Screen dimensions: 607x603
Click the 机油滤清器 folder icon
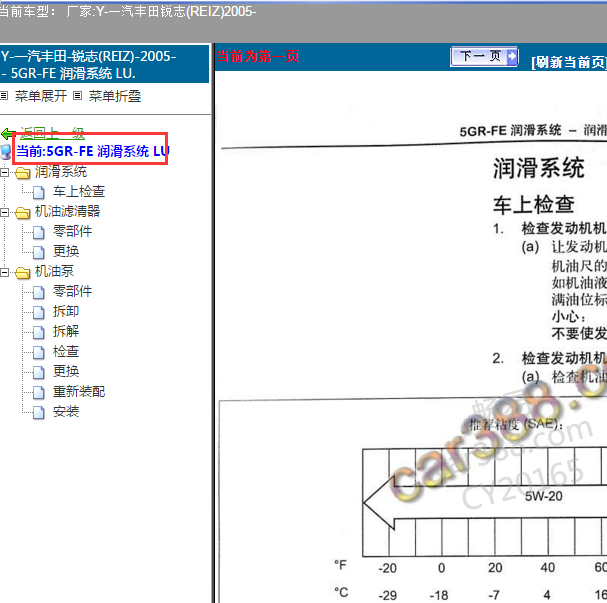tap(23, 212)
